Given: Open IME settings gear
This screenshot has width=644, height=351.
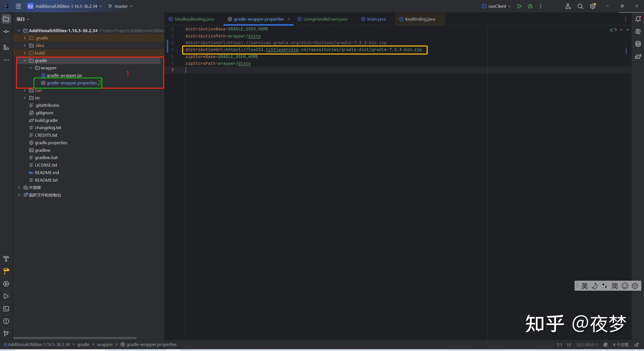Looking at the screenshot, I should coord(635,286).
